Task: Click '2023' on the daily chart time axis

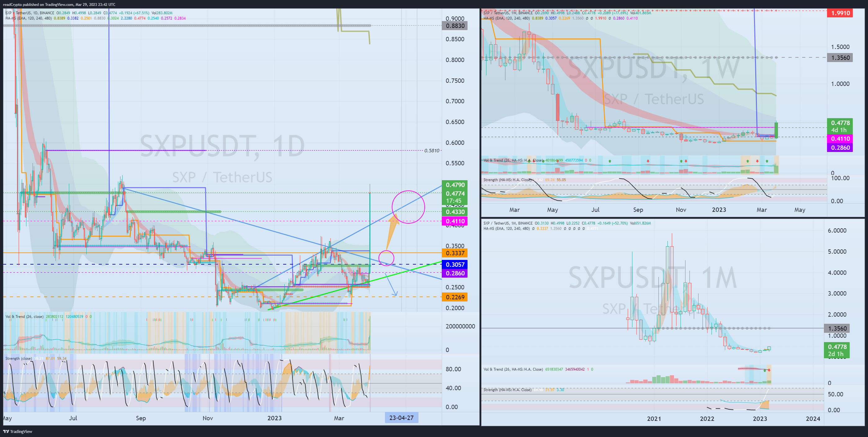Action: click(x=274, y=418)
